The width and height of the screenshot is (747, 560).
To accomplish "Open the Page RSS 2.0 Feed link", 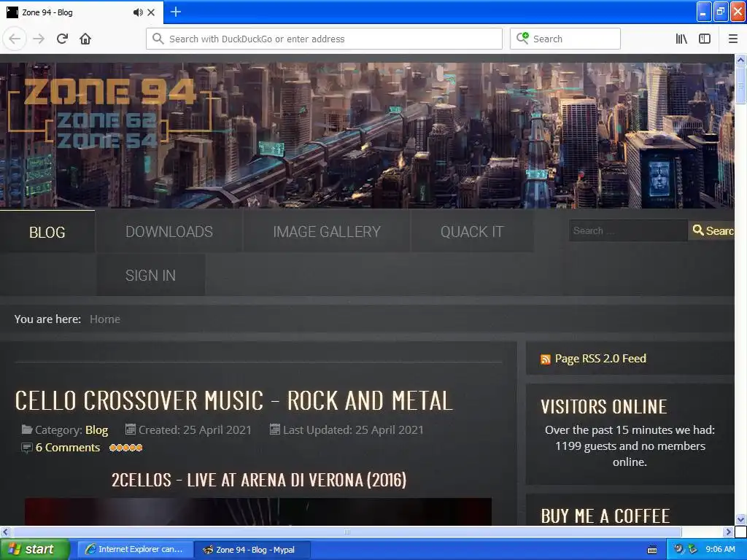I will 600,359.
